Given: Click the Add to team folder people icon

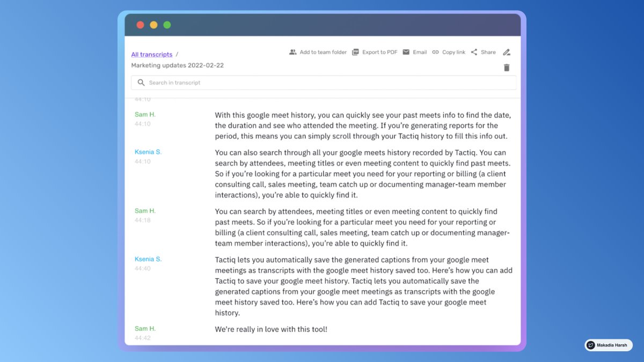Looking at the screenshot, I should (x=292, y=52).
